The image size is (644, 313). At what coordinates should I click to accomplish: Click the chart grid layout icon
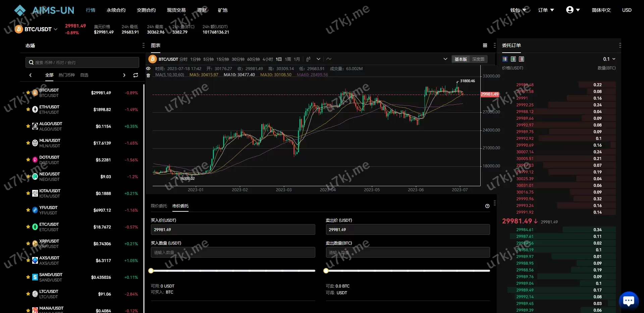(485, 45)
